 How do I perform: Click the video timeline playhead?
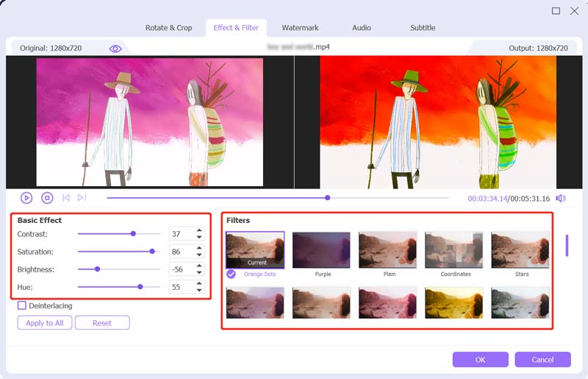327,197
